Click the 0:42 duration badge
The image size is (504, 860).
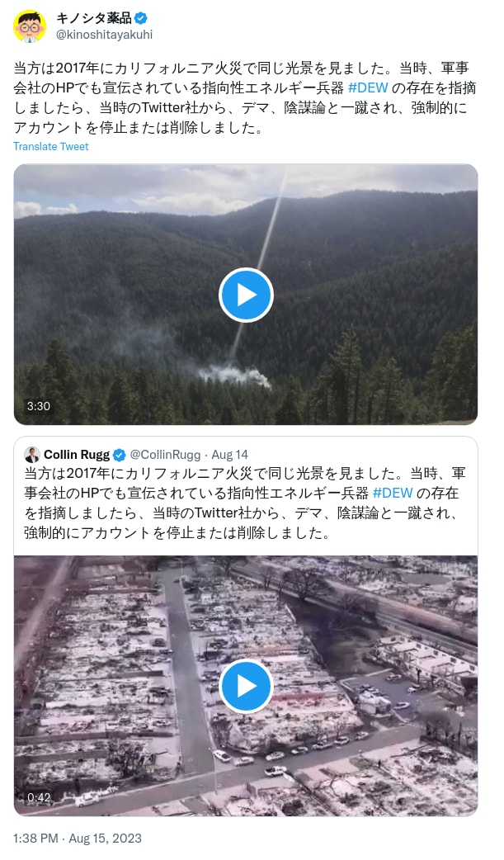(39, 797)
